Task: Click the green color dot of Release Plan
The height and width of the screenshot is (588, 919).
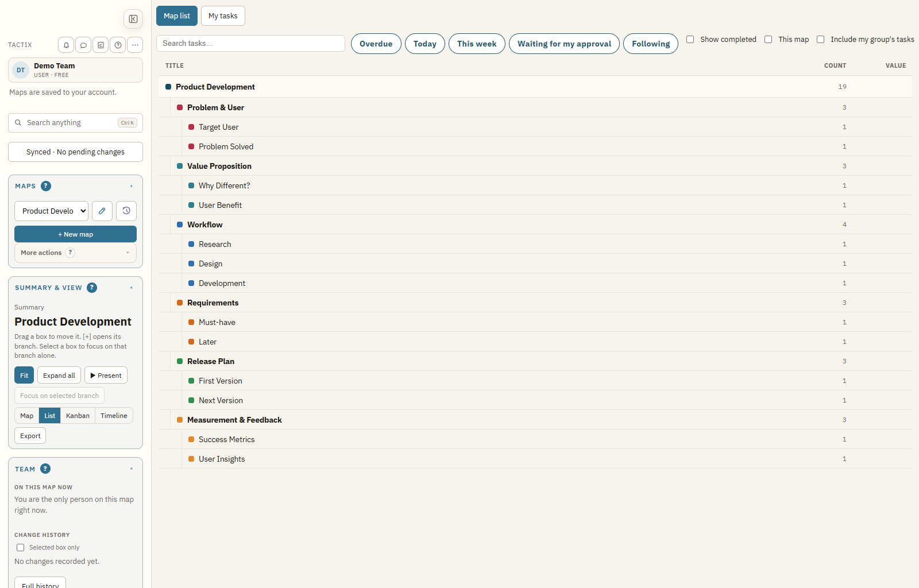Action: [x=180, y=361]
